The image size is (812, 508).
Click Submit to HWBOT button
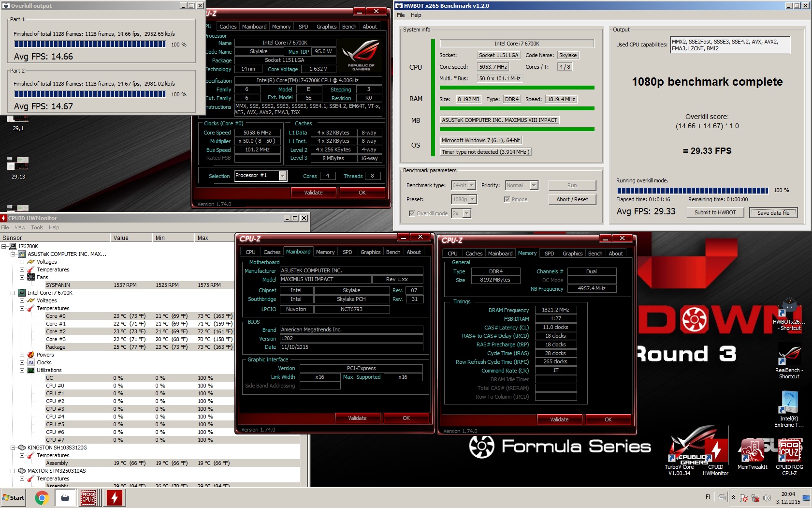[715, 212]
